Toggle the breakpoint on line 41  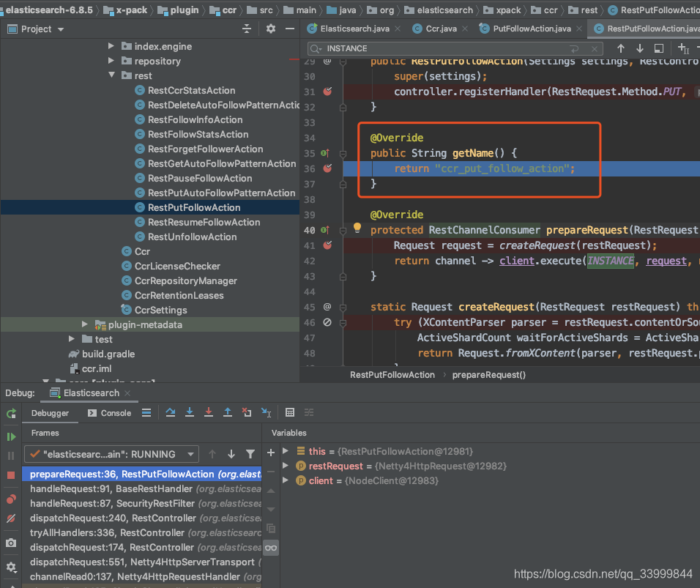[x=327, y=245]
